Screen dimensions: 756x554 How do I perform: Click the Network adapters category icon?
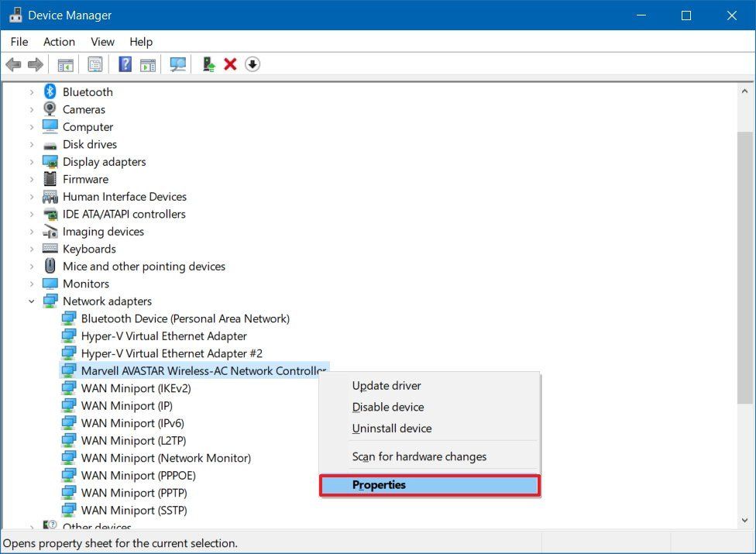pyautogui.click(x=50, y=301)
